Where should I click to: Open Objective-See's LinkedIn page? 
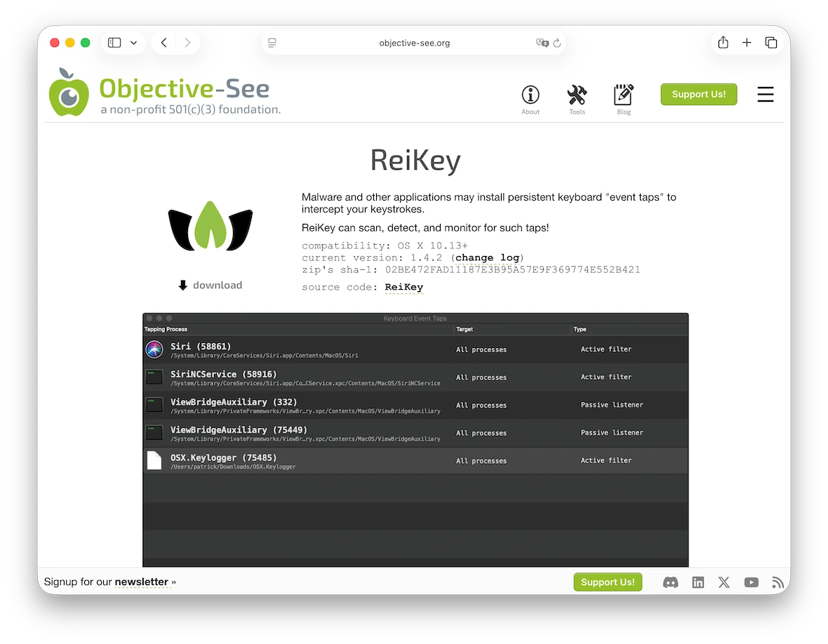pyautogui.click(x=697, y=582)
